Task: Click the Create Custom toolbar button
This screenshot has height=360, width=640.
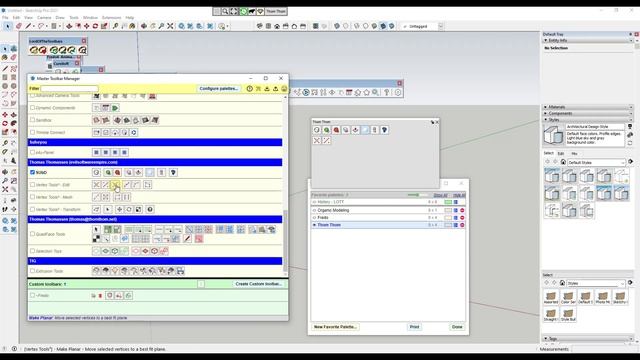Action: click(x=259, y=284)
